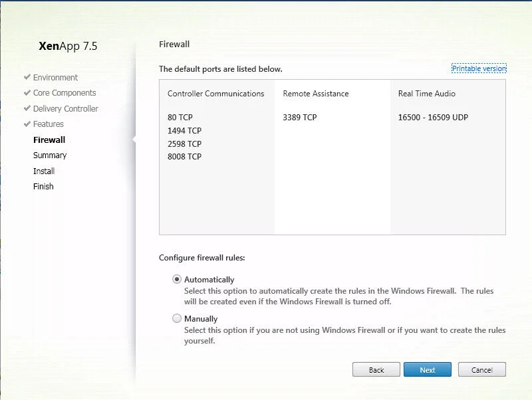
Task: Click the Real Time Audio column header
Action: click(x=426, y=94)
